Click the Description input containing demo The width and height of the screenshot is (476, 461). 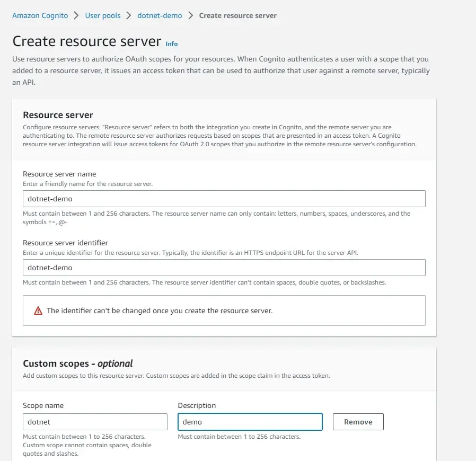point(250,422)
